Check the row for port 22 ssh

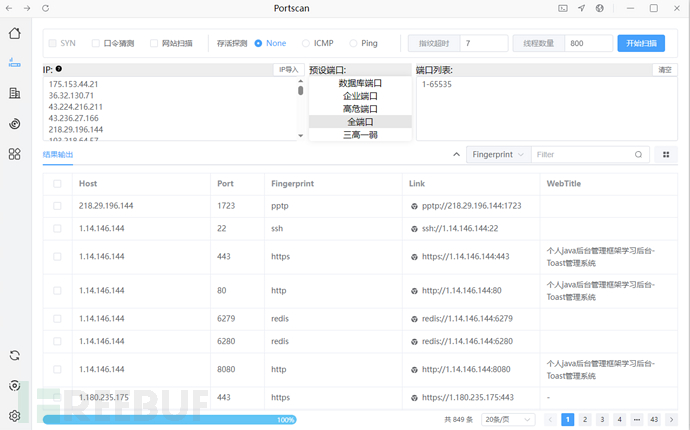tap(57, 228)
